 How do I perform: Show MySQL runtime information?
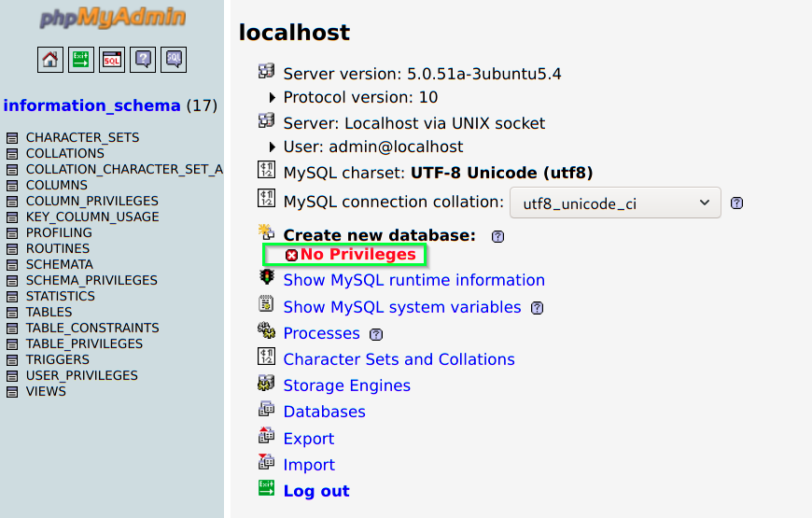coord(413,280)
